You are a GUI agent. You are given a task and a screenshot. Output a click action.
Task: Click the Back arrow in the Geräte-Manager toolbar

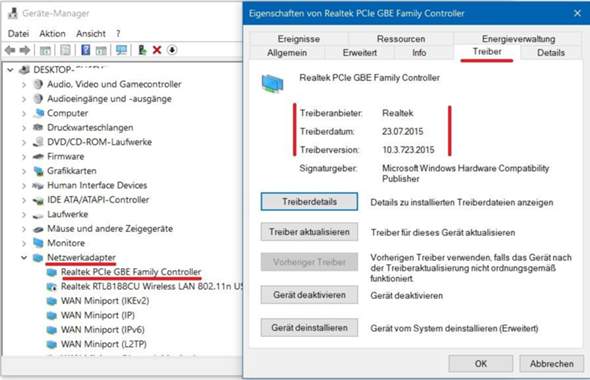pos(10,50)
